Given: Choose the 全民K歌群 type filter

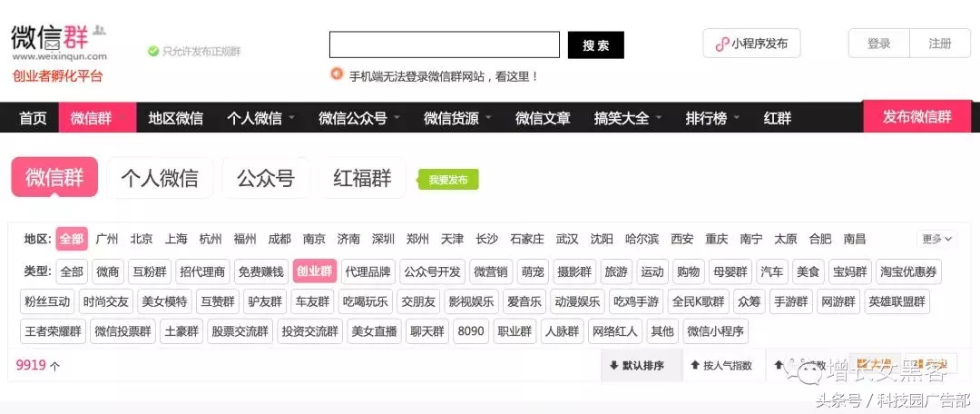Looking at the screenshot, I should tap(698, 301).
